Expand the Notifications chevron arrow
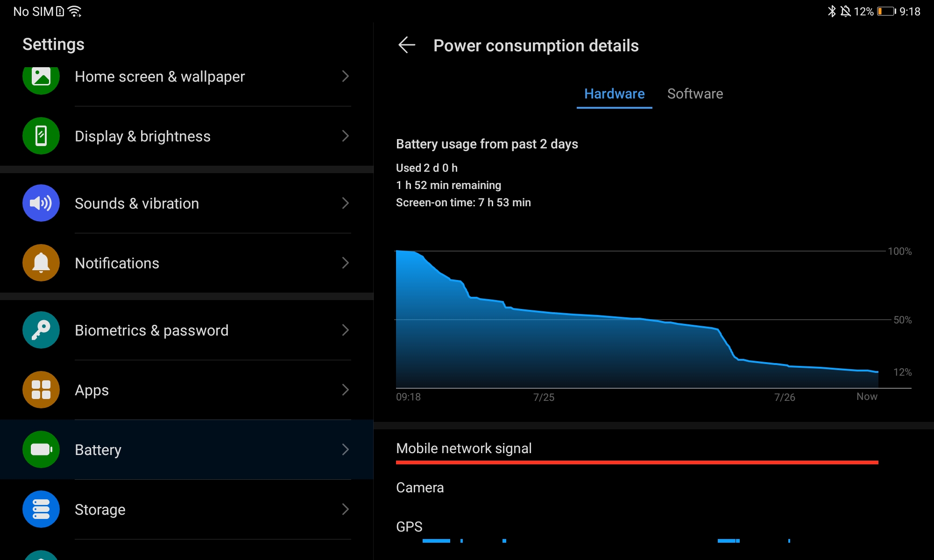This screenshot has width=934, height=560. pos(346,263)
